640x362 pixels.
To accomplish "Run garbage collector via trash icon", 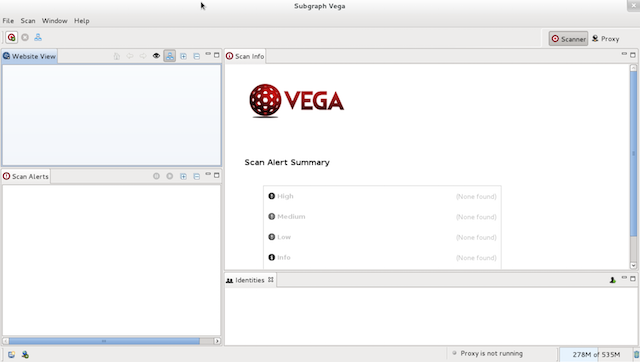I will coord(636,354).
